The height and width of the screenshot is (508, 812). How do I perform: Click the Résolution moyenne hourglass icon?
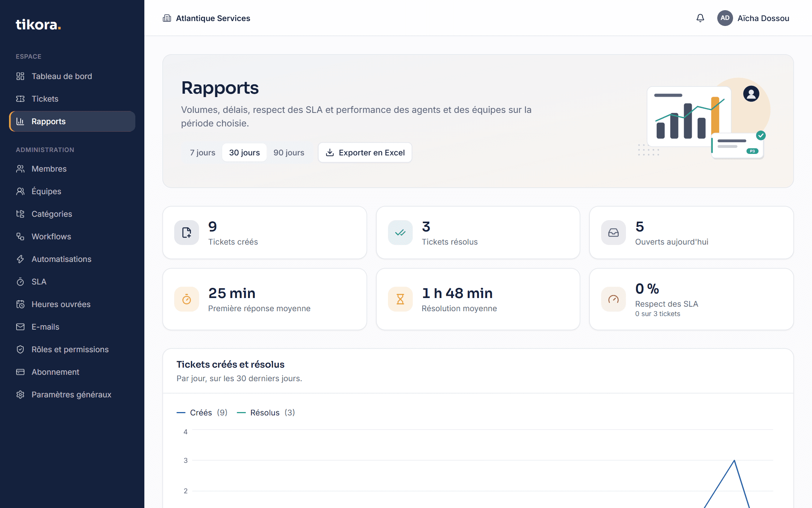[x=400, y=300]
